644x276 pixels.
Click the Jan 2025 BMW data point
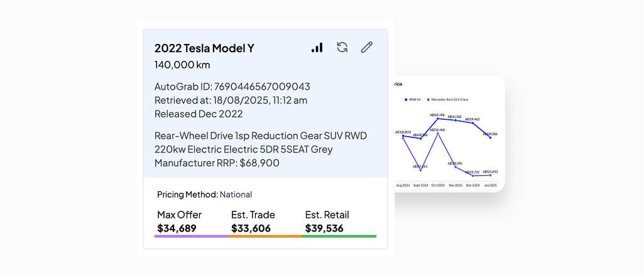(x=491, y=138)
